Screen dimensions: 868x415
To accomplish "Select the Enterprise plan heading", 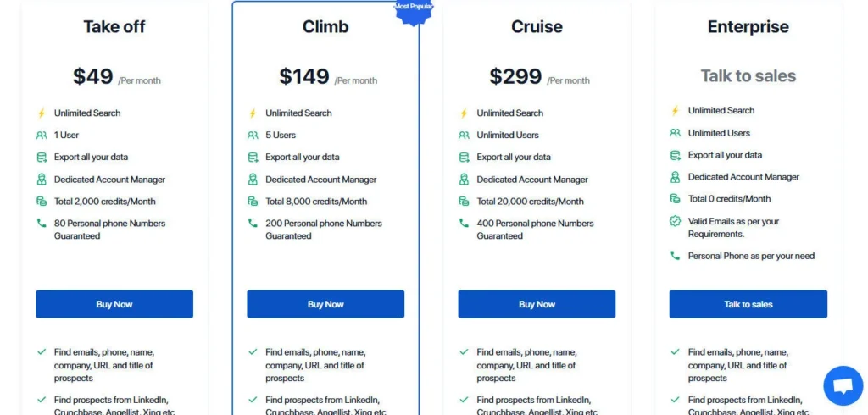I will pyautogui.click(x=748, y=27).
